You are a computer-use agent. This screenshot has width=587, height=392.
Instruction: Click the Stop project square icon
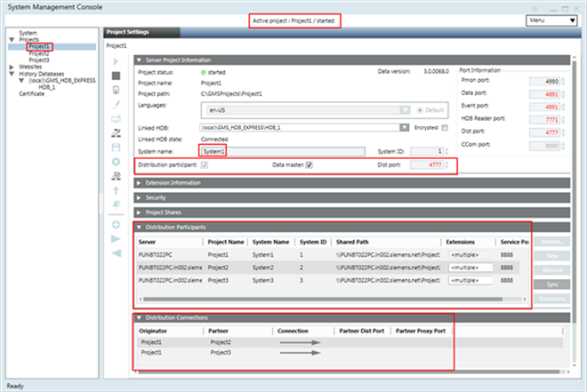pyautogui.click(x=116, y=76)
